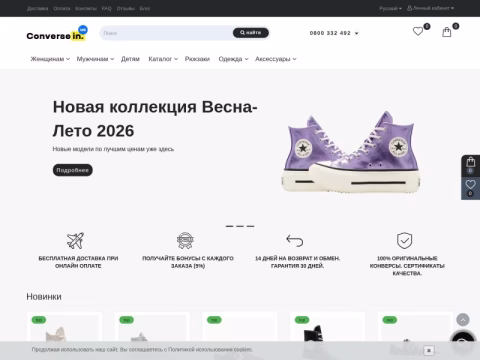The width and height of the screenshot is (480, 360).
Task: Open the Детям category
Action: click(x=130, y=59)
